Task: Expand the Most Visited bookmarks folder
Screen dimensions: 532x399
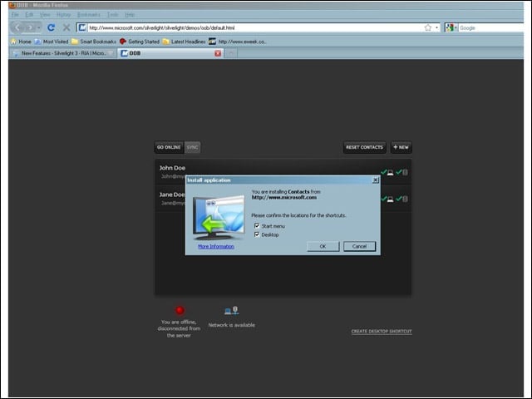Action: coord(52,42)
